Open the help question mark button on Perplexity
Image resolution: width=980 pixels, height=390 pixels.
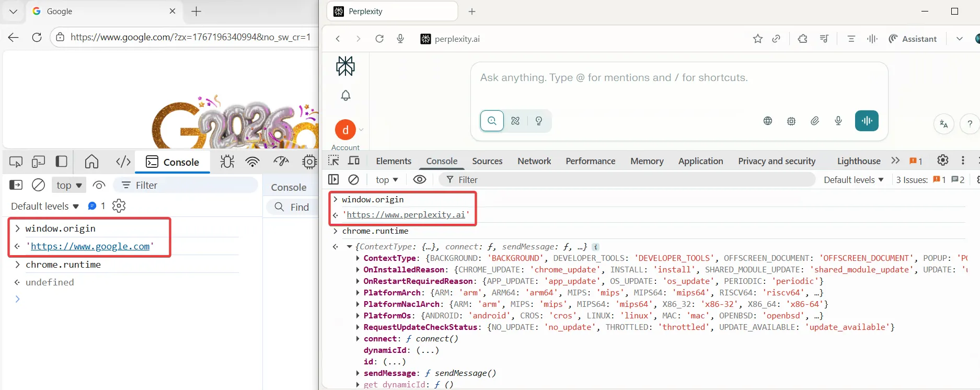point(970,124)
